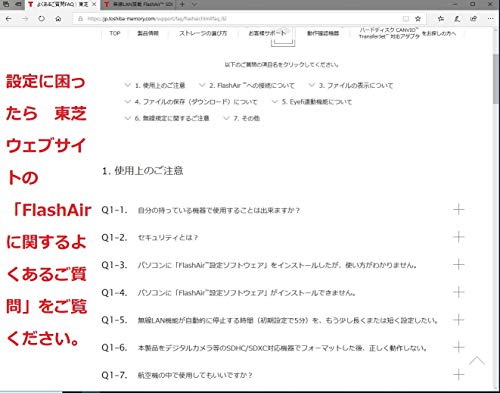This screenshot has height=393, width=500.
Task: Click the set tabs aside icon
Action: (x=18, y=4)
